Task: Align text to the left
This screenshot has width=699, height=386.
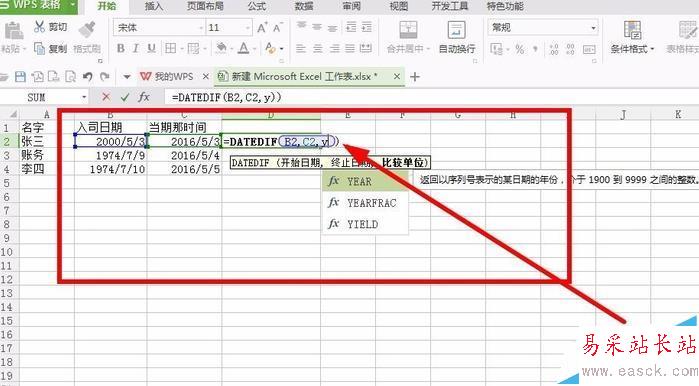Action: coord(301,48)
